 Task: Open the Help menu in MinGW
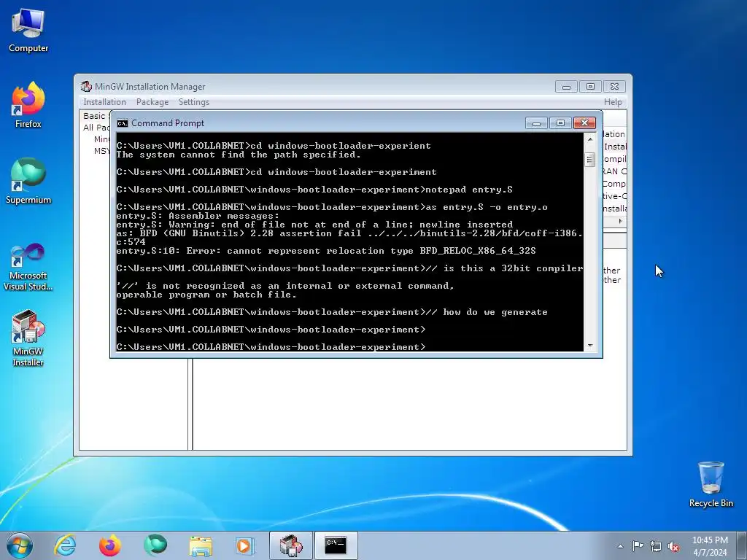[613, 102]
